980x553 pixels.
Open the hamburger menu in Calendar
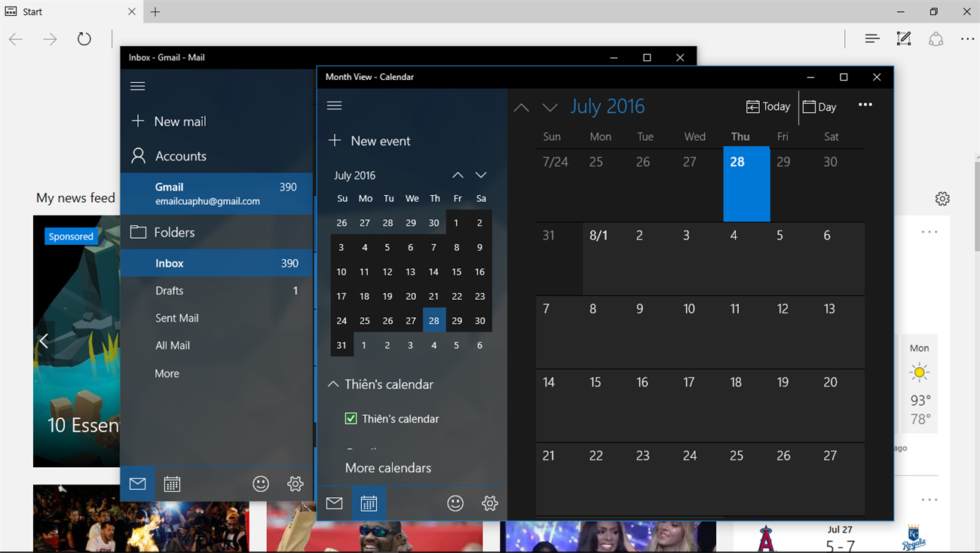(x=334, y=105)
